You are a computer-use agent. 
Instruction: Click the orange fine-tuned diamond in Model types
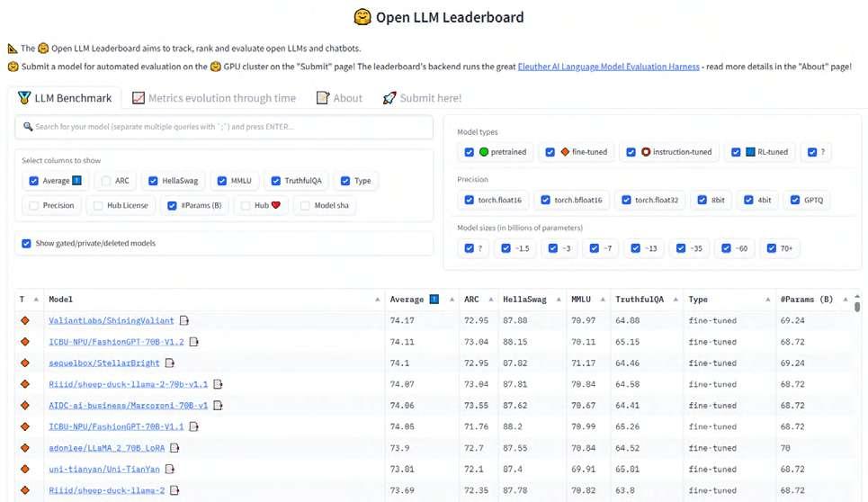(565, 152)
